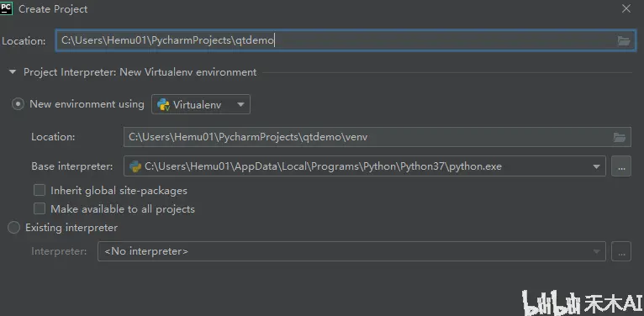The width and height of the screenshot is (644, 316).
Task: Enable Inherit global site-packages checkbox
Action: click(40, 191)
